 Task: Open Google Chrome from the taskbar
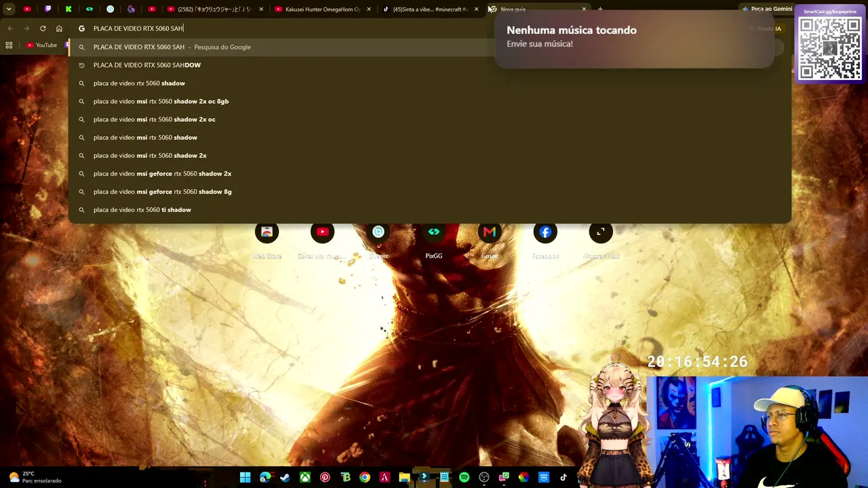pos(365,477)
